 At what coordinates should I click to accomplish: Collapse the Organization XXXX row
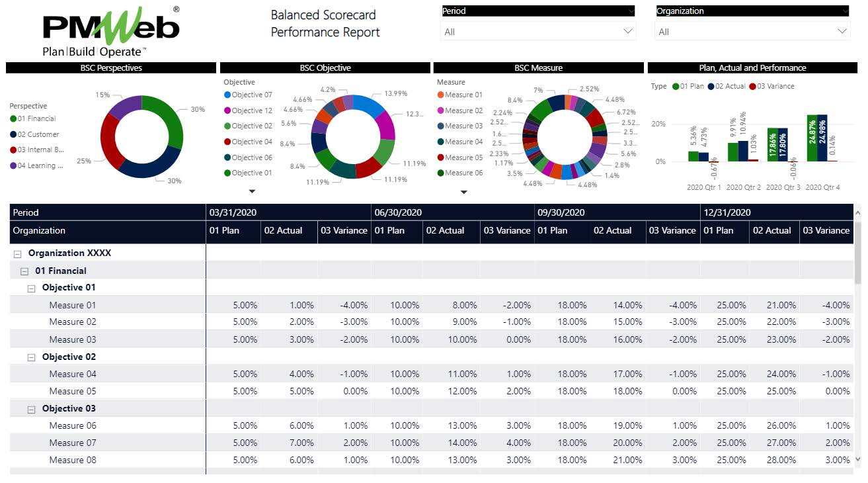17,253
